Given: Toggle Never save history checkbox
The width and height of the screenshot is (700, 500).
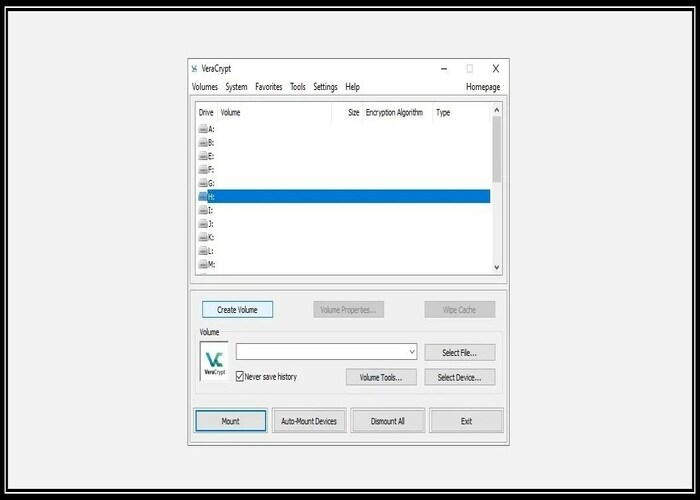Looking at the screenshot, I should point(240,376).
